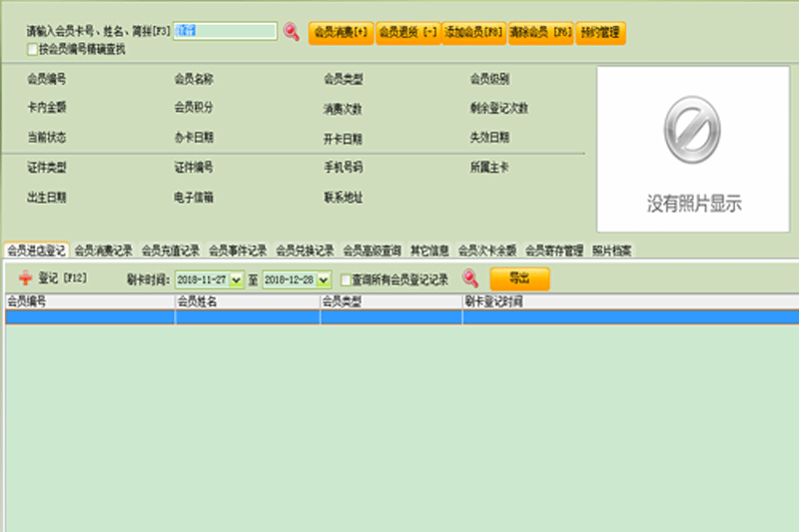The image size is (799, 532).
Task: Click the 所属主卡 field label
Action: [x=489, y=168]
